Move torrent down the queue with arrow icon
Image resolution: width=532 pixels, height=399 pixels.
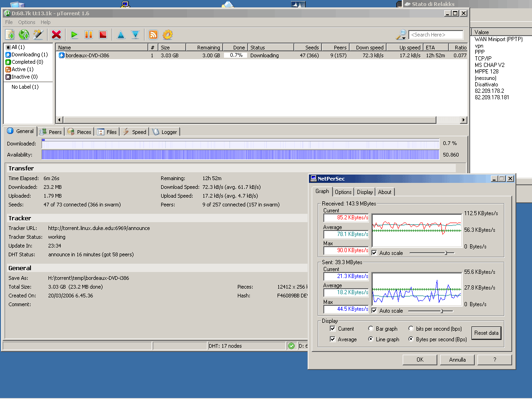(x=135, y=35)
